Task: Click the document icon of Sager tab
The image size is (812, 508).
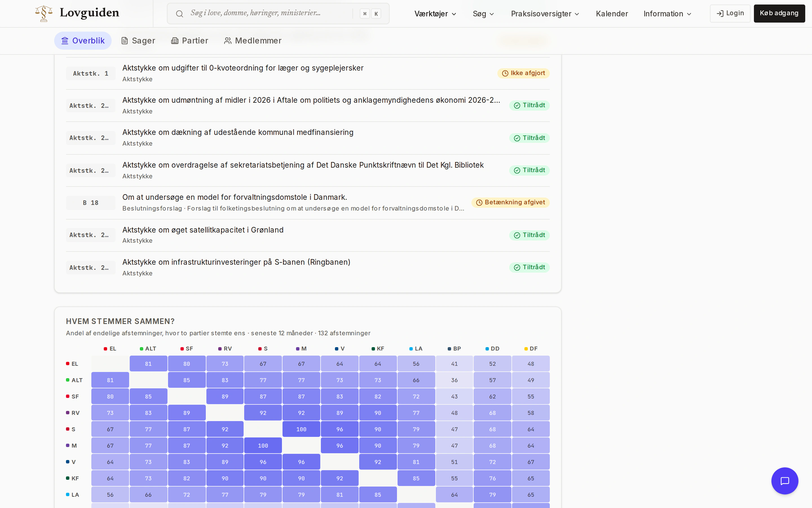Action: (x=125, y=41)
